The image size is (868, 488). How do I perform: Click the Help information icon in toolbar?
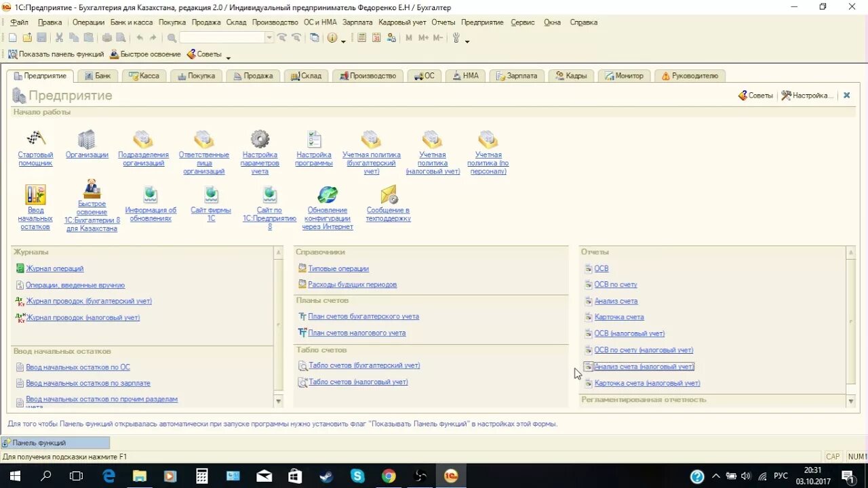[x=332, y=38]
